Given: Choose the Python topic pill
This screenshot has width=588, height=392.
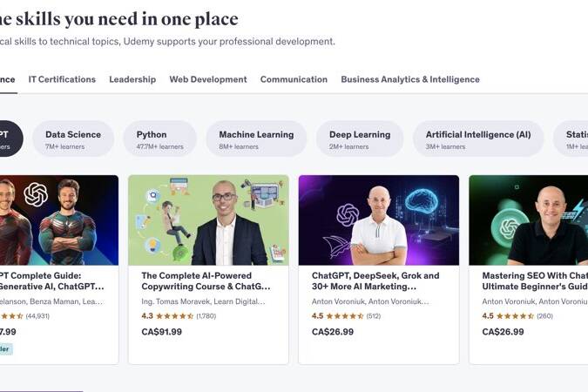Looking at the screenshot, I should tap(159, 139).
